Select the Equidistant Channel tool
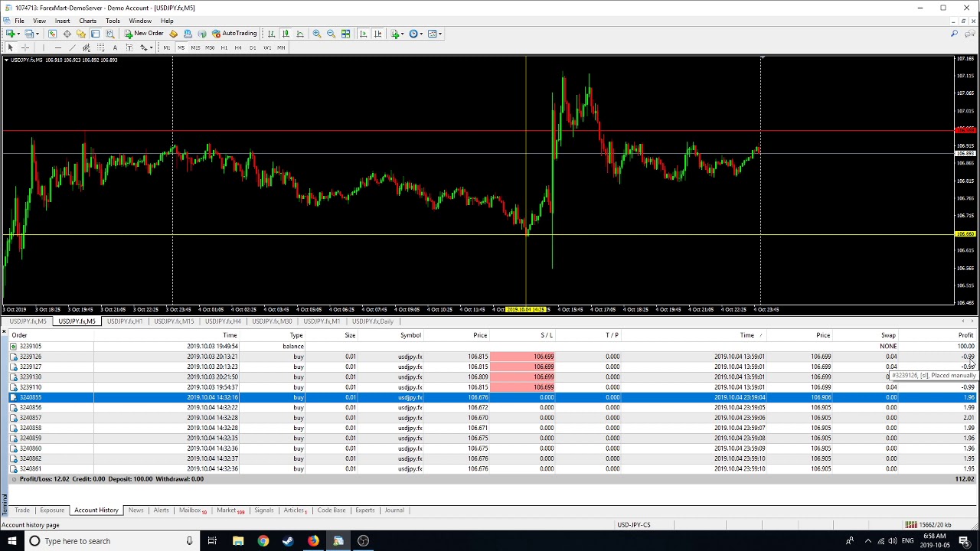 pyautogui.click(x=86, y=47)
